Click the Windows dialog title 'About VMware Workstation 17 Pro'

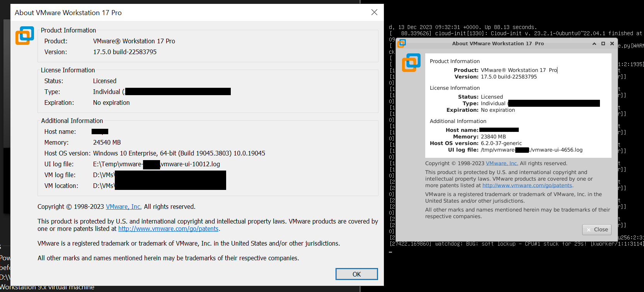68,13
